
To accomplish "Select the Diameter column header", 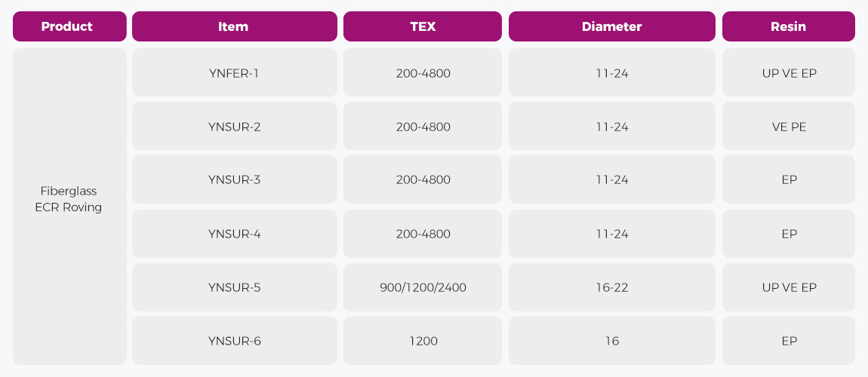I will point(611,26).
